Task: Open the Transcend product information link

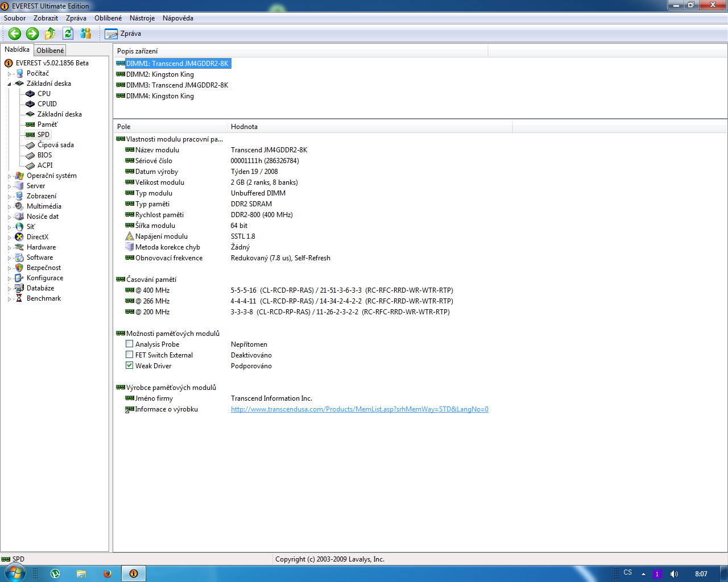Action: (x=359, y=409)
